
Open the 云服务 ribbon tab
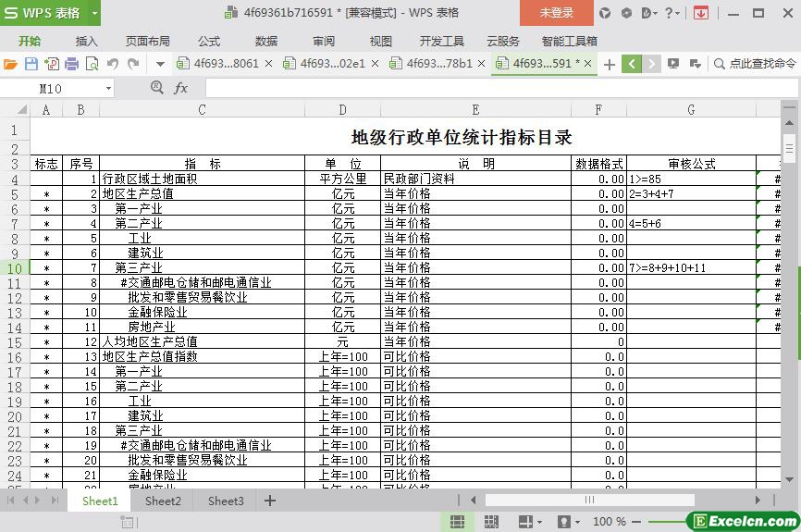pos(502,42)
